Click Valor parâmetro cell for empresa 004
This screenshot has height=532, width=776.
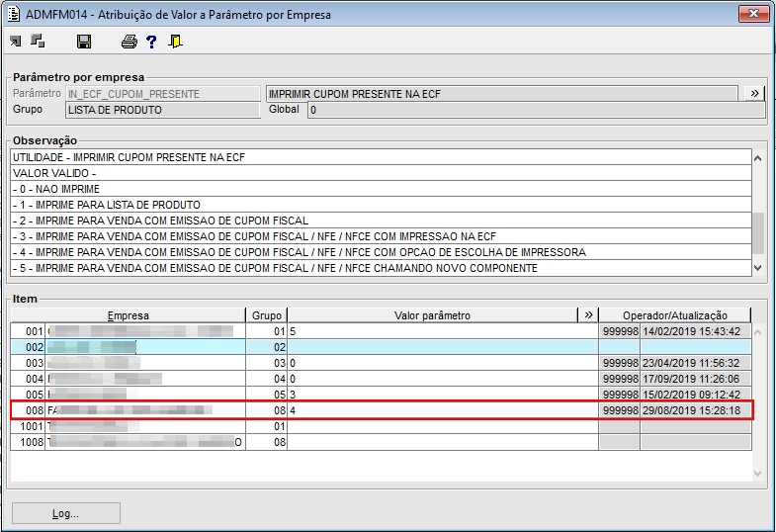tap(443, 379)
